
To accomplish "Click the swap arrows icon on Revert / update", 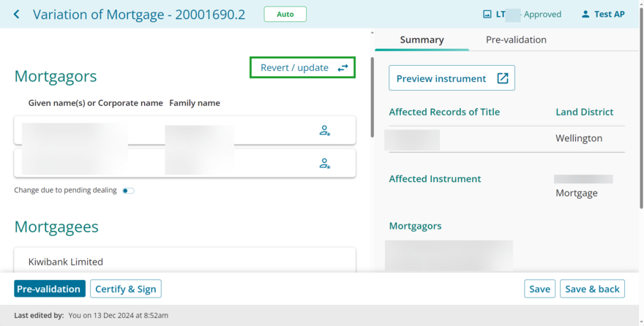I will pos(342,68).
